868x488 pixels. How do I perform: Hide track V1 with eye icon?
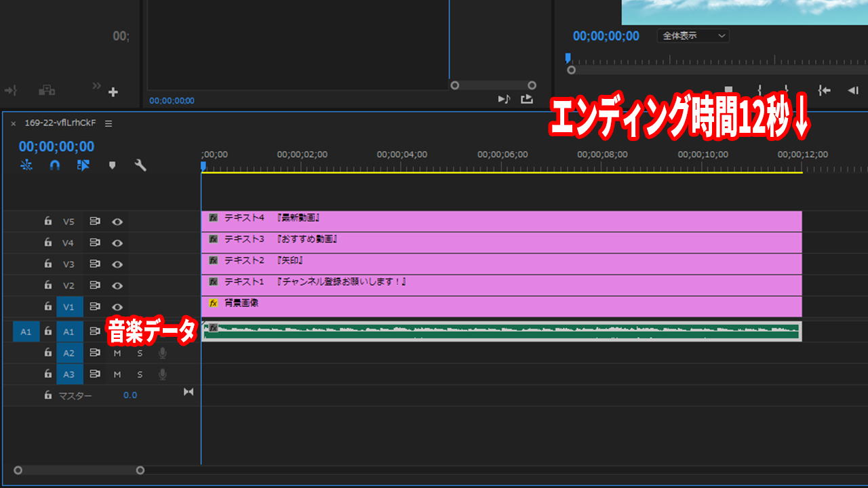point(117,307)
